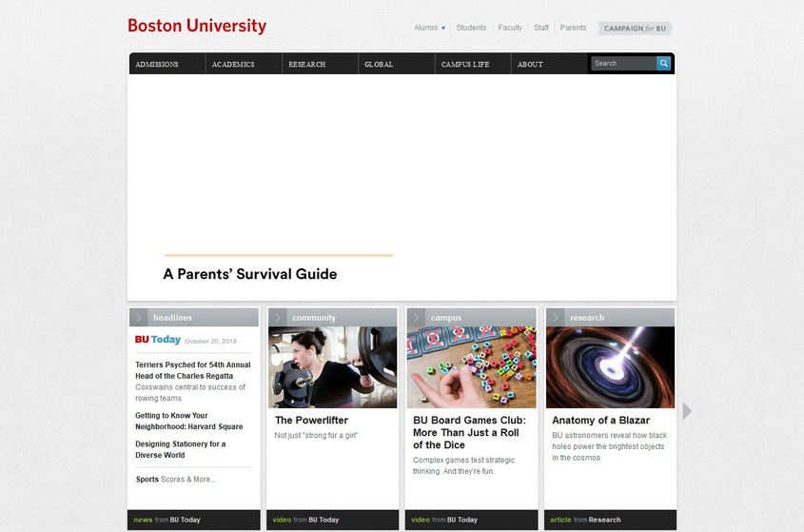Open the BU Today logo

point(157,340)
